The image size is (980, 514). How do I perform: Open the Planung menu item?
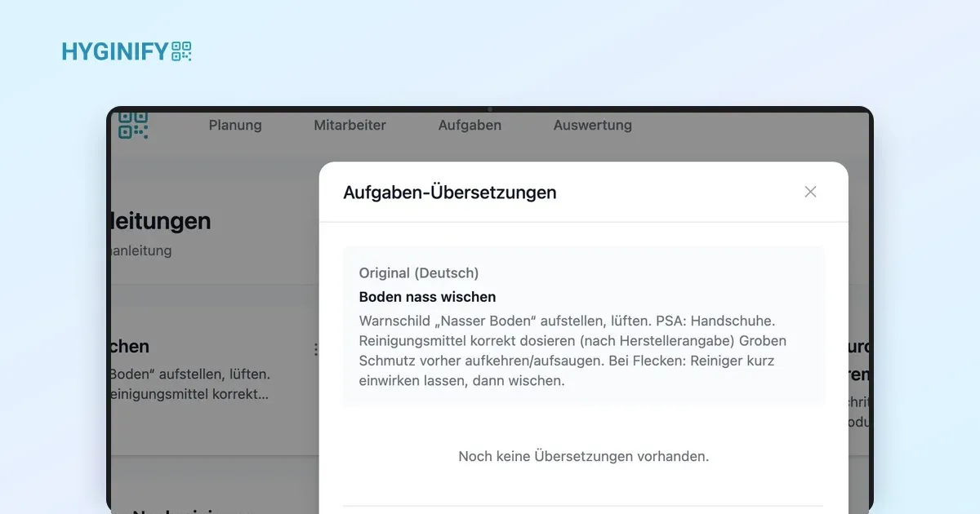coord(235,125)
